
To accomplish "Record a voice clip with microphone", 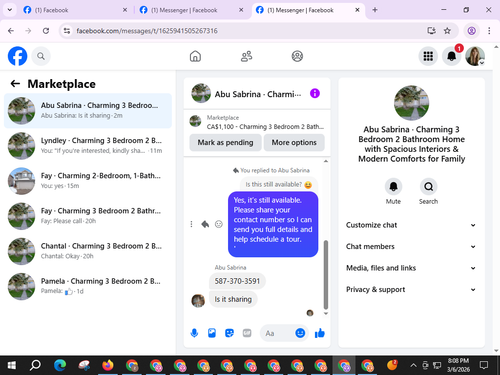I will pyautogui.click(x=194, y=333).
